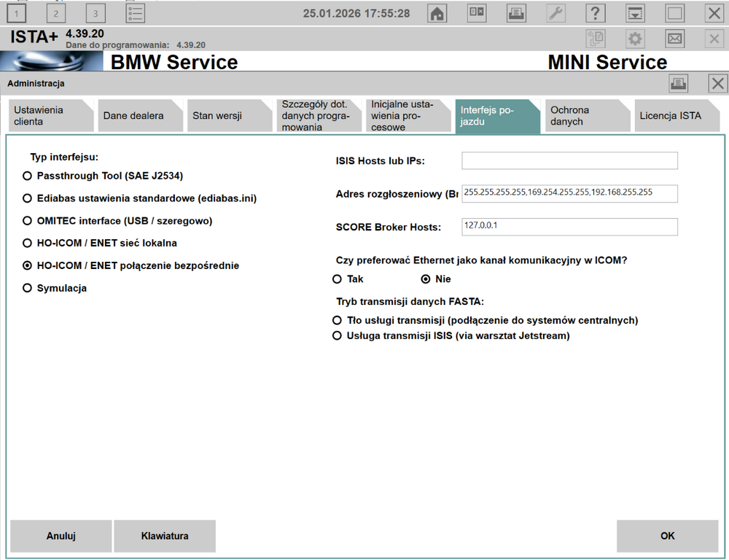This screenshot has width=729, height=560.
Task: Open the settings gear icon
Action: [635, 38]
